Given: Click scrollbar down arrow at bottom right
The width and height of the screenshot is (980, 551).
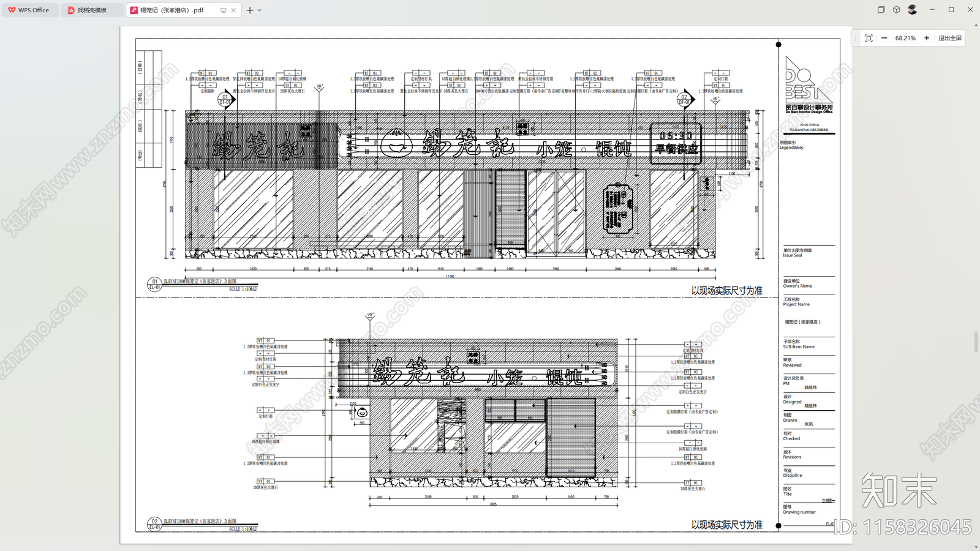Looking at the screenshot, I should pos(976,547).
